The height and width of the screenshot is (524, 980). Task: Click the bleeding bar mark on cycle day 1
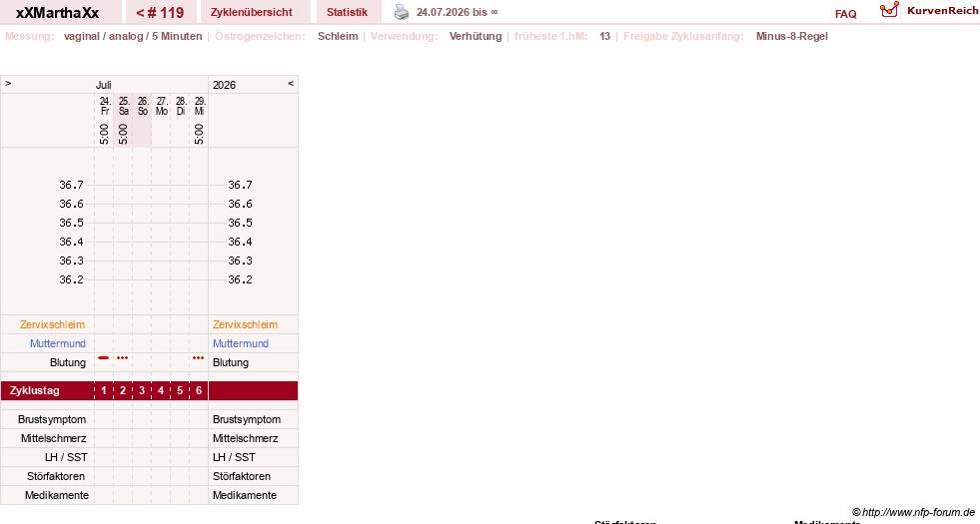(104, 358)
